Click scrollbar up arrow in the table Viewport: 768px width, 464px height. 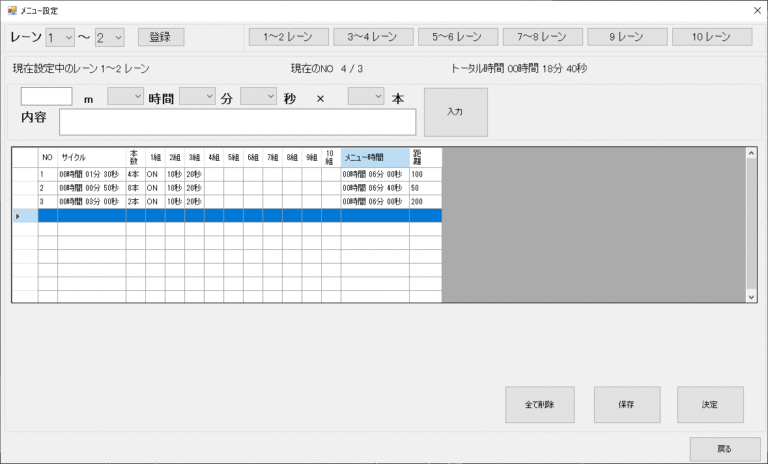pos(751,153)
